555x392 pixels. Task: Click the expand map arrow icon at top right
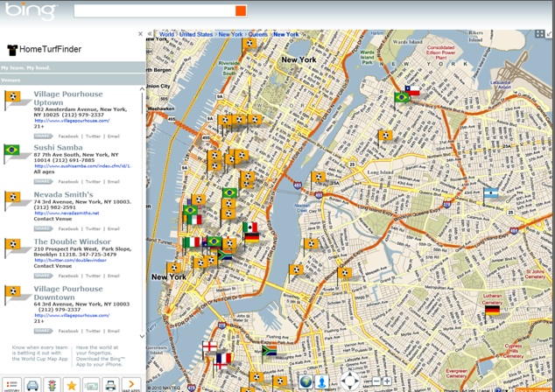(550, 34)
